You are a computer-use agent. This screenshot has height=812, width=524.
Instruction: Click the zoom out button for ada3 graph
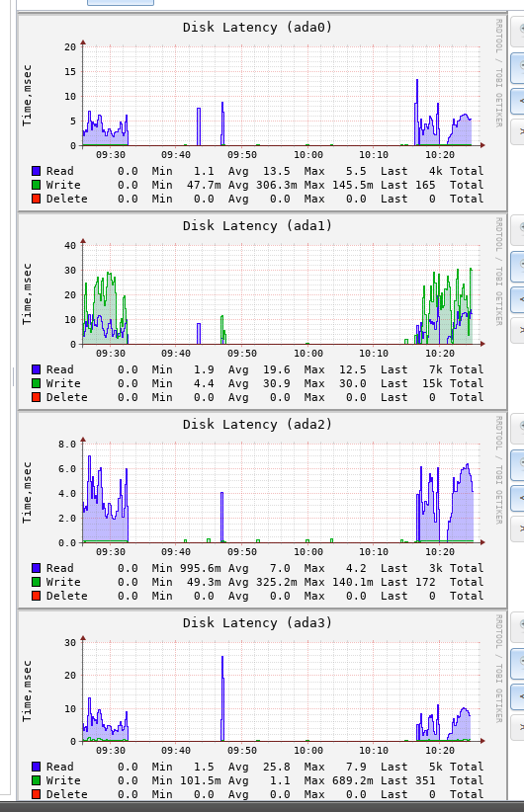518,664
